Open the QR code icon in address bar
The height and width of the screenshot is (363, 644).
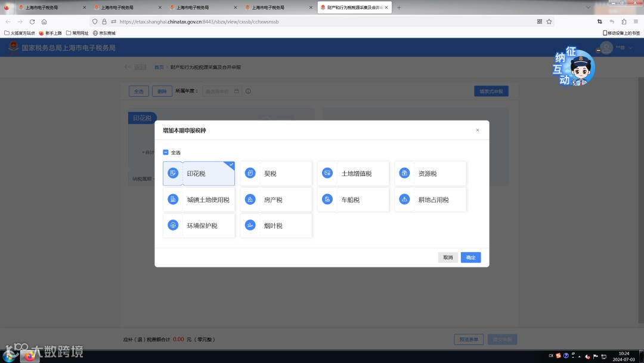[x=540, y=21]
